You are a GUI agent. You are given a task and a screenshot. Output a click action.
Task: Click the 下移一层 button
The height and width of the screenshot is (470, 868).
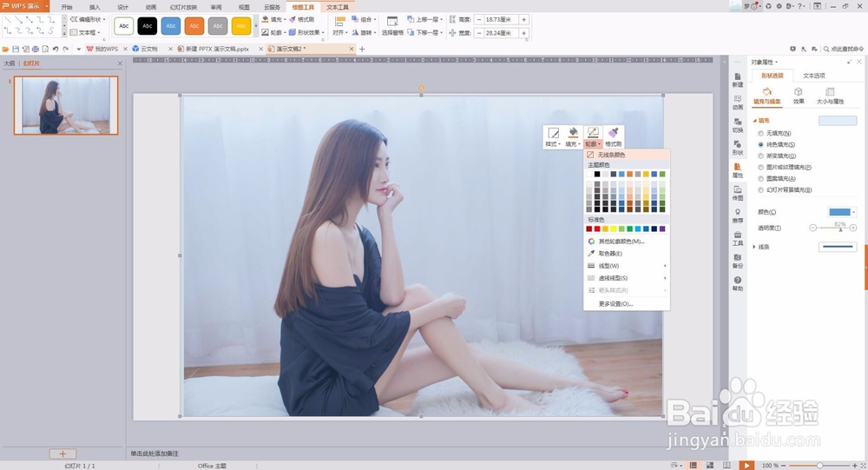(x=425, y=33)
